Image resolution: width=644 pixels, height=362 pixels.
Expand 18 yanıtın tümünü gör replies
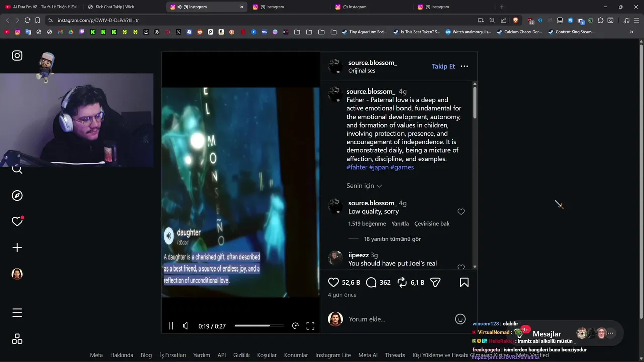pyautogui.click(x=392, y=239)
